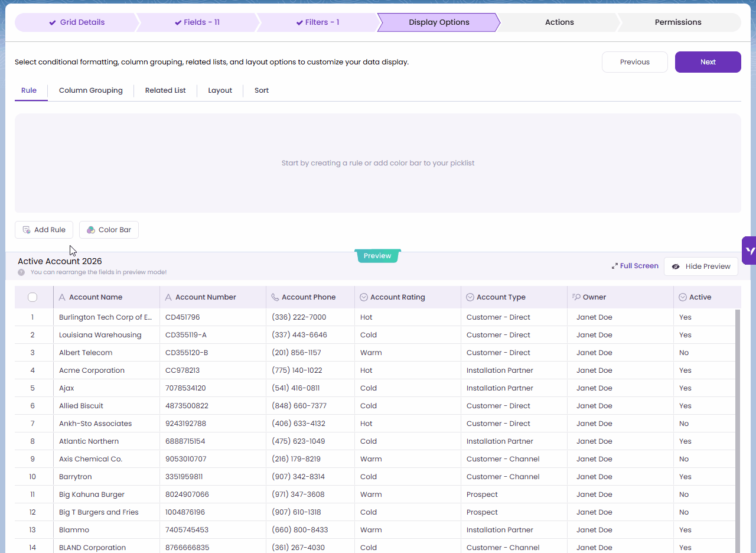Click the help icon beside the rearrange hint
Screen dimensions: 756x553
click(21, 272)
